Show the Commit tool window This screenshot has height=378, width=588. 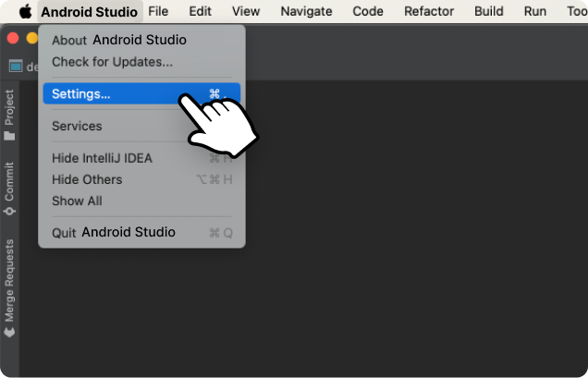tap(9, 189)
